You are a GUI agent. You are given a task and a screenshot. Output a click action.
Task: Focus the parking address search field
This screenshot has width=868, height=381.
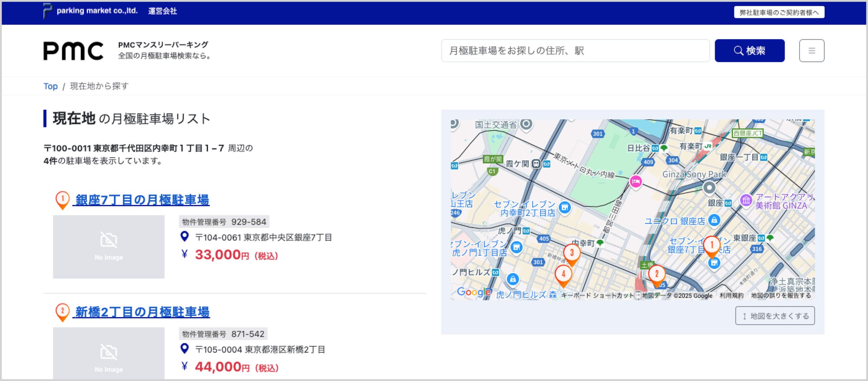click(575, 51)
